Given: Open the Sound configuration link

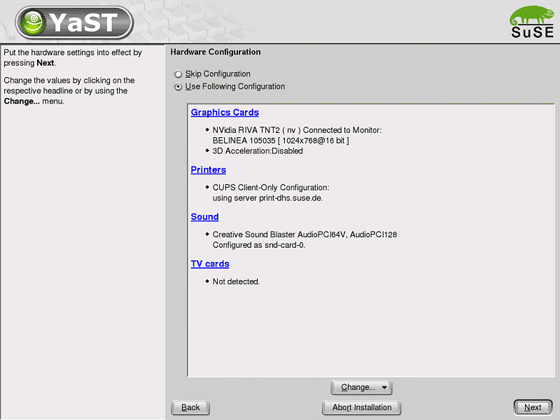Looking at the screenshot, I should pyautogui.click(x=205, y=217).
